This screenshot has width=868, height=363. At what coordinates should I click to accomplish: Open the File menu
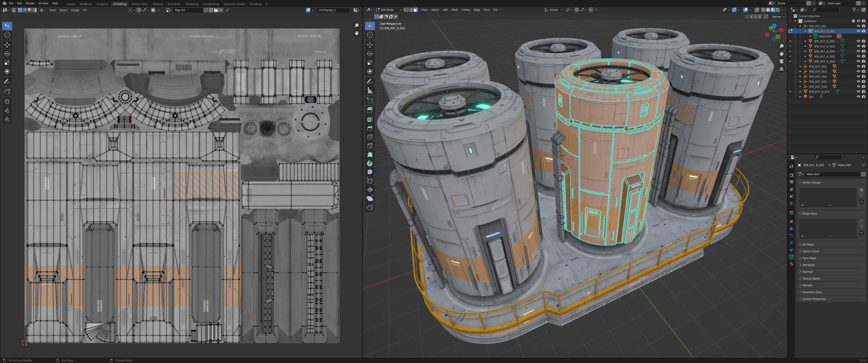[11, 3]
